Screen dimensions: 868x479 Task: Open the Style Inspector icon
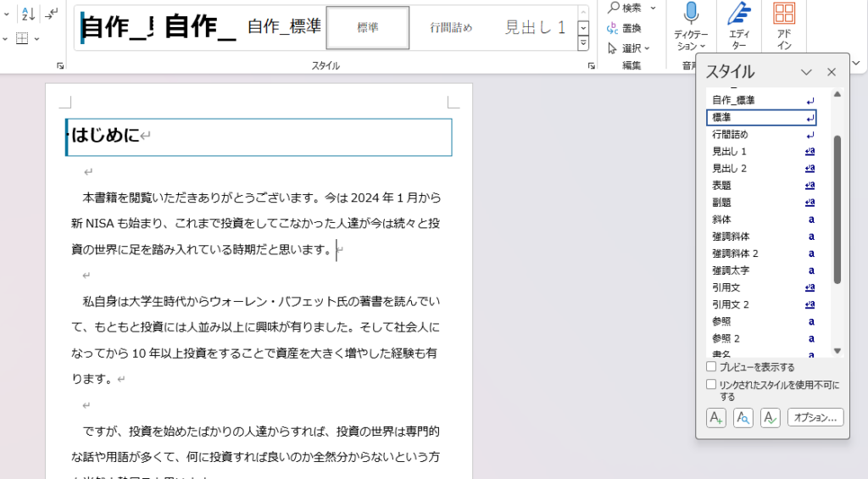[743, 417]
